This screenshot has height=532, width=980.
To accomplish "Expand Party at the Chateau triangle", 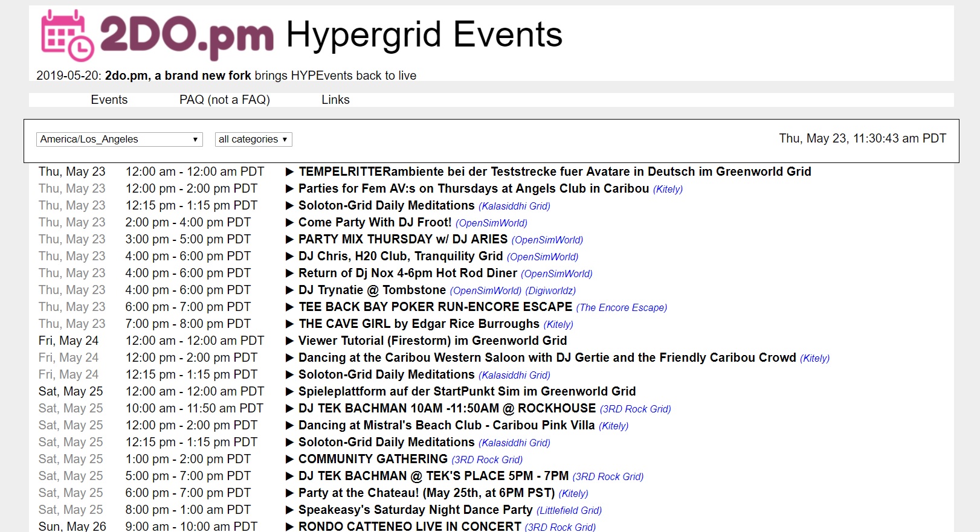I will (289, 493).
